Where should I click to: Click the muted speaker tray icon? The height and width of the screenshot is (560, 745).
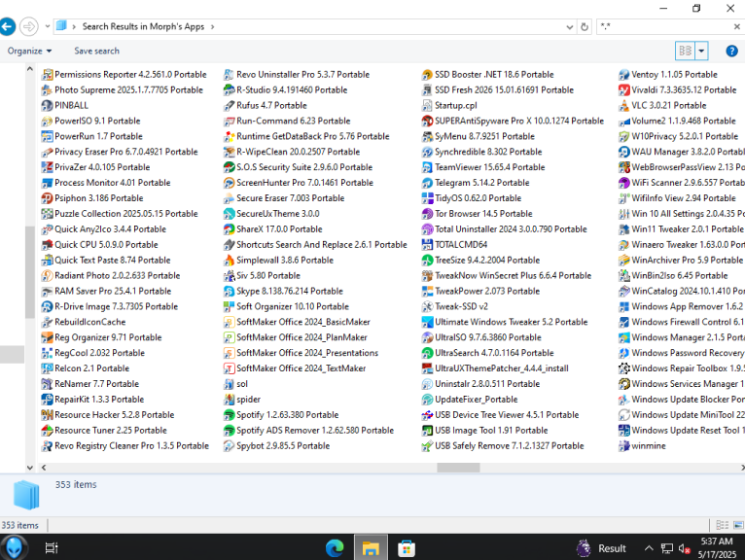pyautogui.click(x=684, y=548)
